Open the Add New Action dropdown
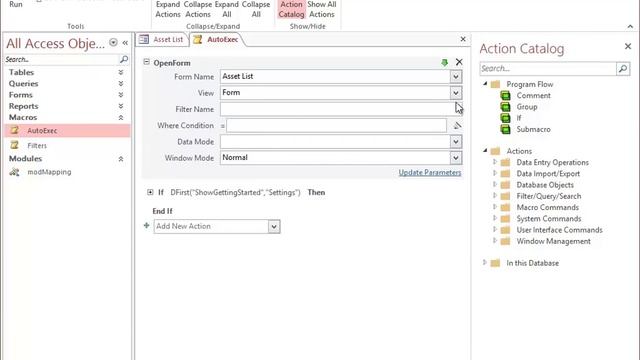The image size is (640, 360). click(x=274, y=227)
